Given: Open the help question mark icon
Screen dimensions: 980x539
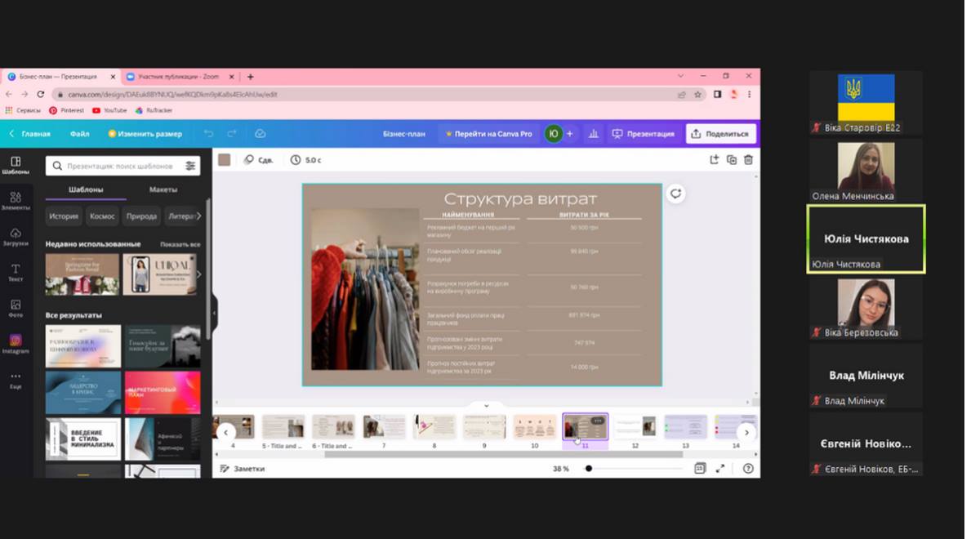Looking at the screenshot, I should (747, 469).
